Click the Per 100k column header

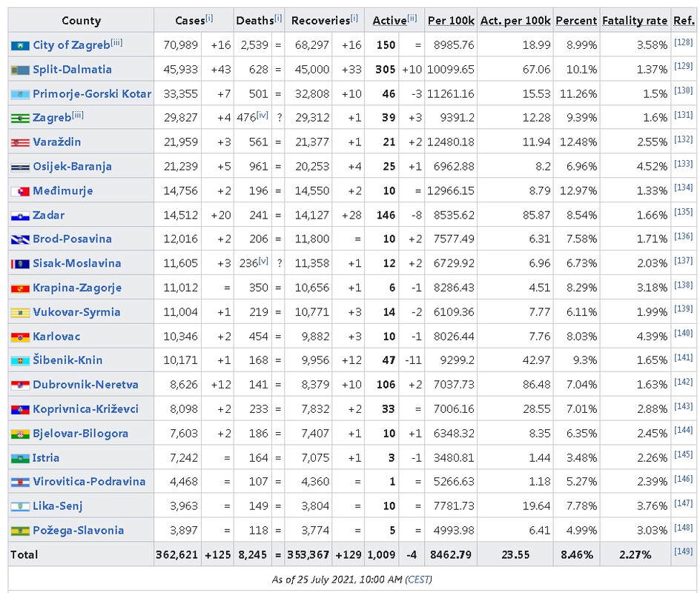click(x=451, y=21)
